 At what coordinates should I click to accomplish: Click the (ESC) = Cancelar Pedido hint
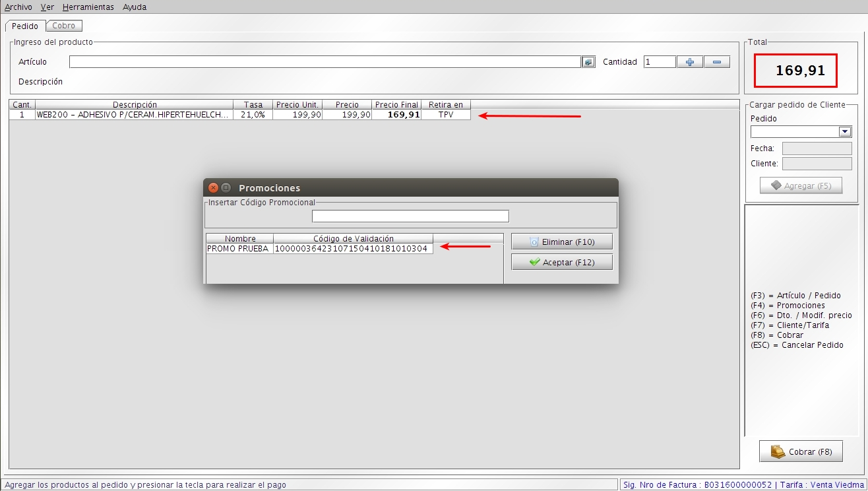(797, 345)
